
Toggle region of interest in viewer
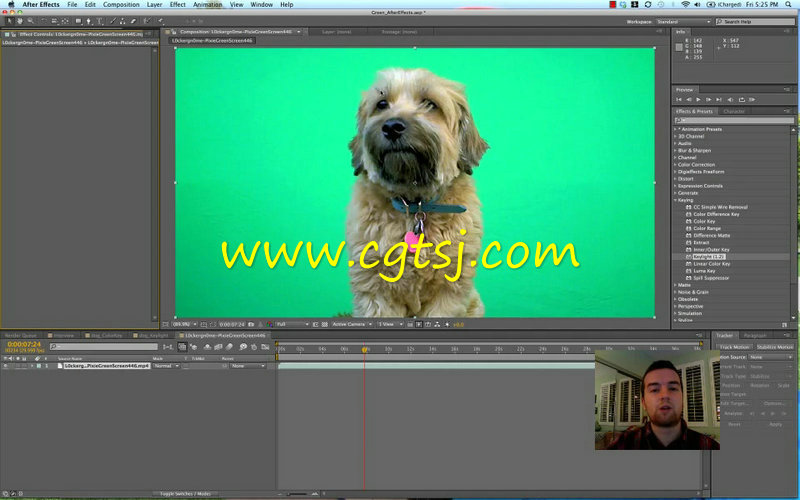coord(315,324)
